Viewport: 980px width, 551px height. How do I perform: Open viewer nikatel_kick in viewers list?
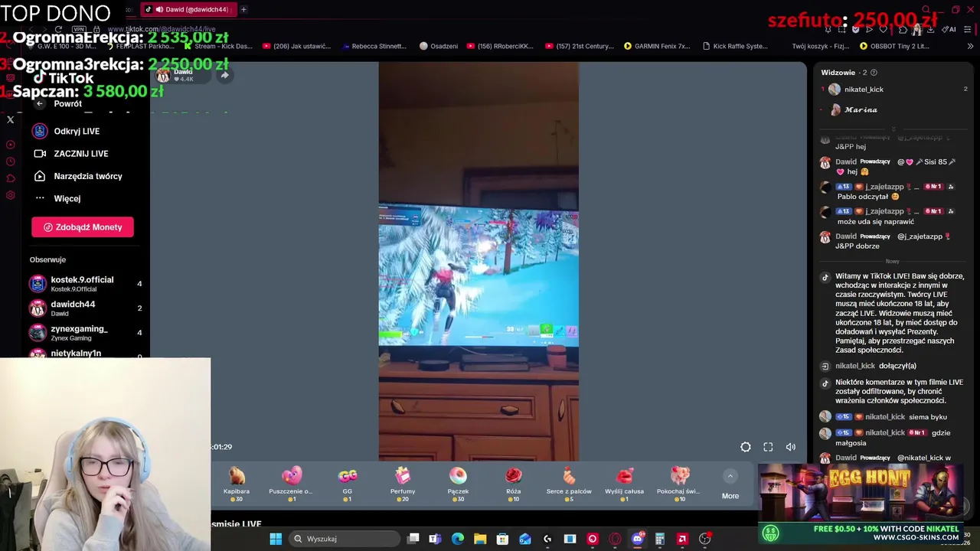click(864, 90)
